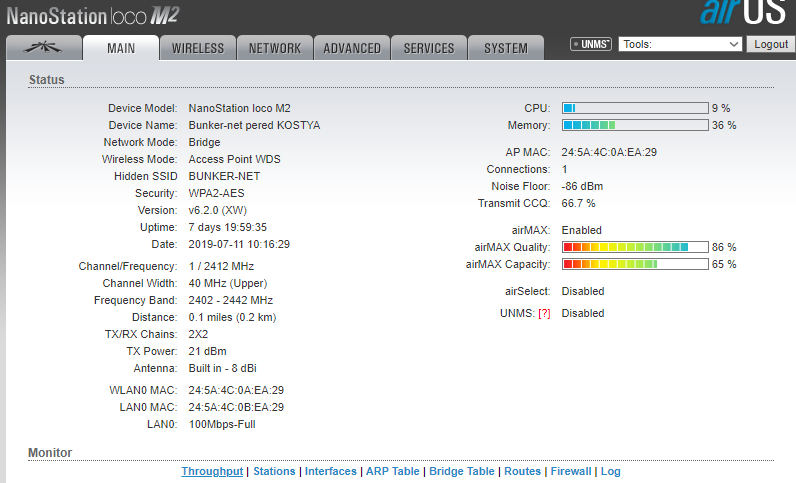Show the Bridge Table link
796x483 pixels.
pos(462,471)
